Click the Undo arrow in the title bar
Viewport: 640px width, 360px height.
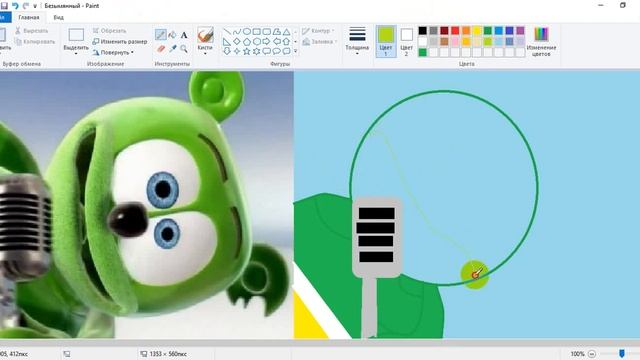pos(15,6)
